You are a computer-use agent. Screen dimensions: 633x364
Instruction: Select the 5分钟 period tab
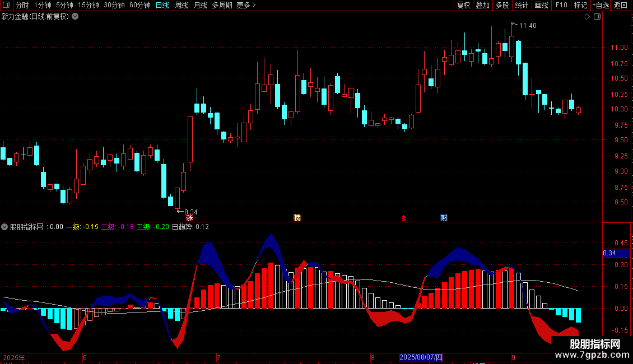point(64,5)
